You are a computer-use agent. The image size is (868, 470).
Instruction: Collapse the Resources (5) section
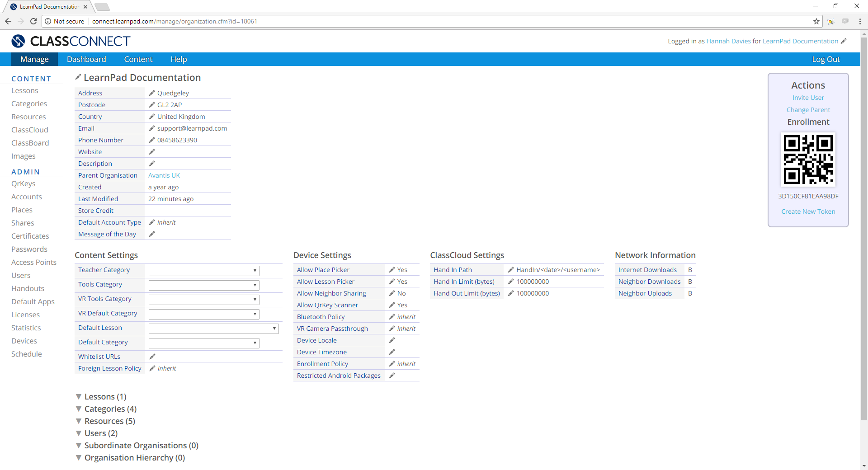[x=79, y=421]
